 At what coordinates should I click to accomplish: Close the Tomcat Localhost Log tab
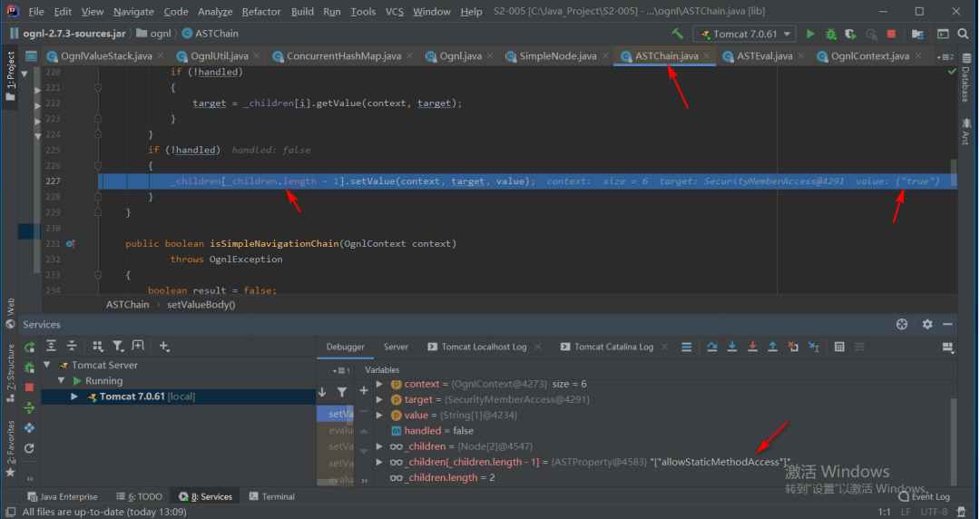point(537,347)
